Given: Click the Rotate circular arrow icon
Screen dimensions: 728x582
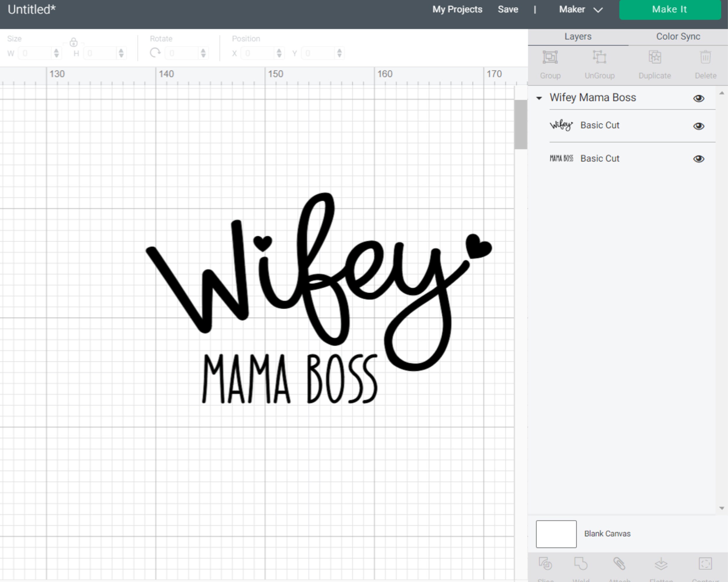Looking at the screenshot, I should click(155, 53).
